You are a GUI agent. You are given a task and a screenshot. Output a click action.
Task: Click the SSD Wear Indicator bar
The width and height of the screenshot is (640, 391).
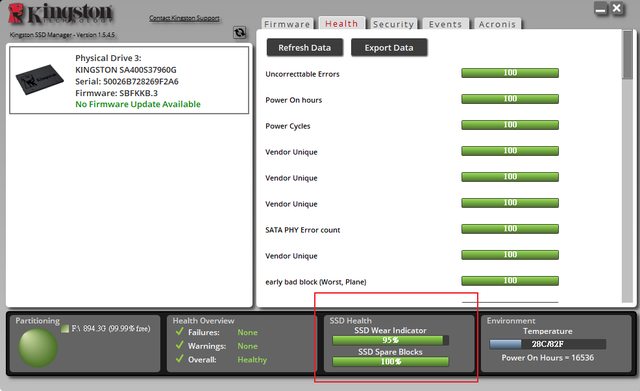[x=391, y=340]
